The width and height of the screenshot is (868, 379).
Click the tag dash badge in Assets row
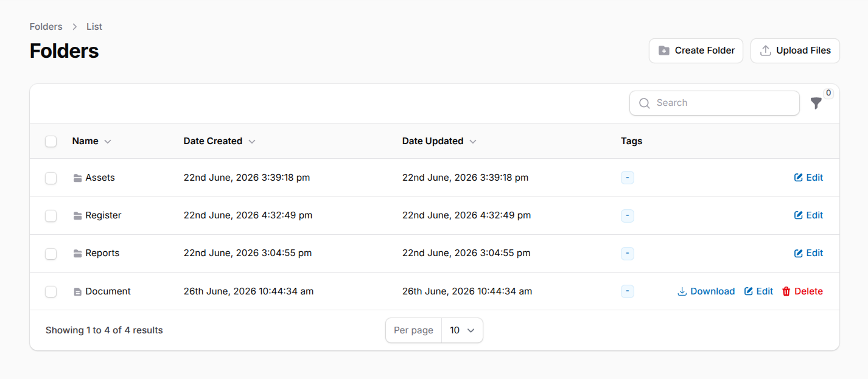[628, 178]
